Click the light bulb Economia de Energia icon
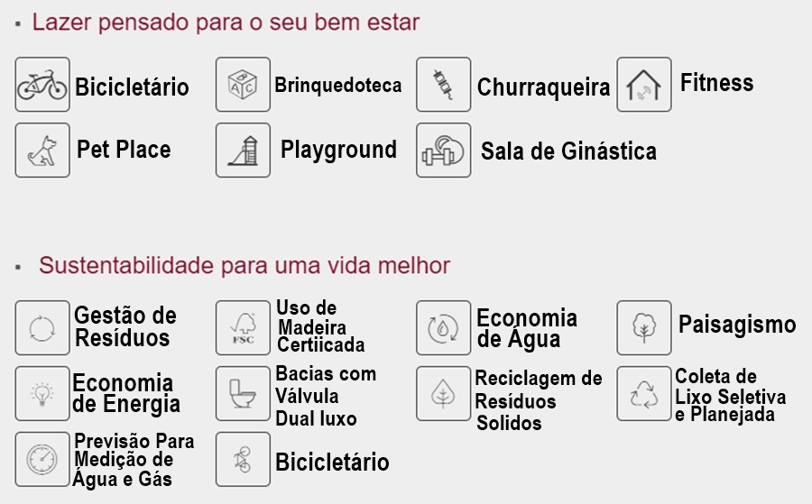The height and width of the screenshot is (504, 812). click(42, 393)
